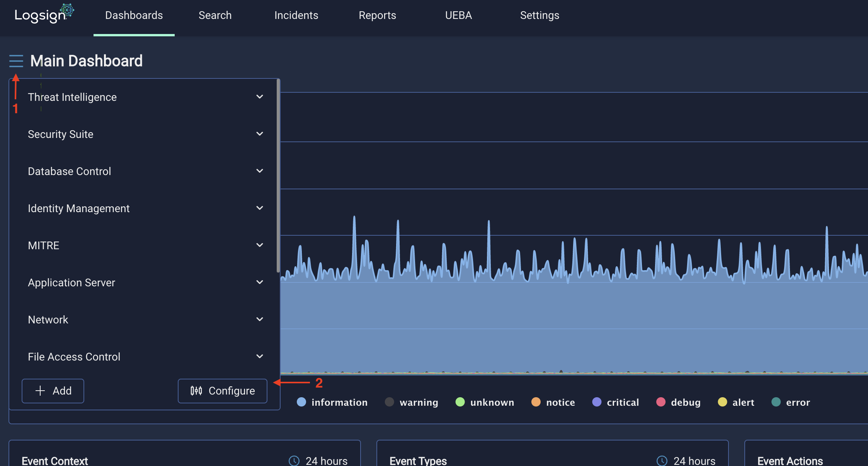The height and width of the screenshot is (466, 868).
Task: Expand the Threat Intelligence chevron
Action: 260,97
